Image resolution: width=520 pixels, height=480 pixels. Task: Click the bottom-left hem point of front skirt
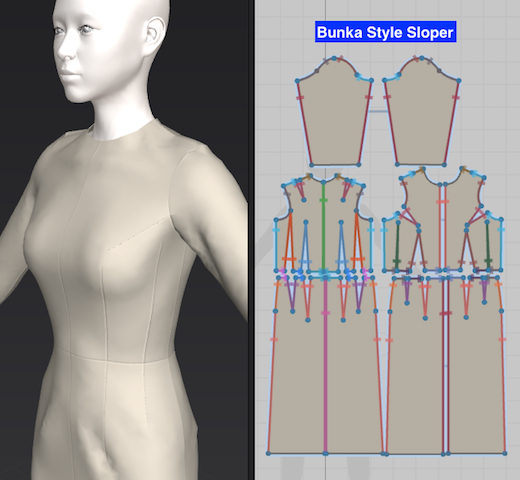pos(269,453)
